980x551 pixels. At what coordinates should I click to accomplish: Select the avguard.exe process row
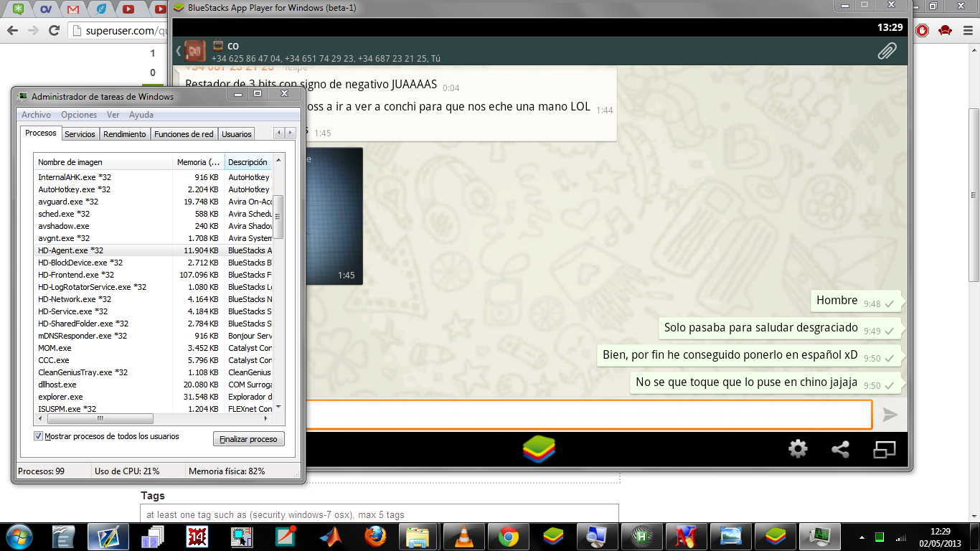[x=154, y=202]
